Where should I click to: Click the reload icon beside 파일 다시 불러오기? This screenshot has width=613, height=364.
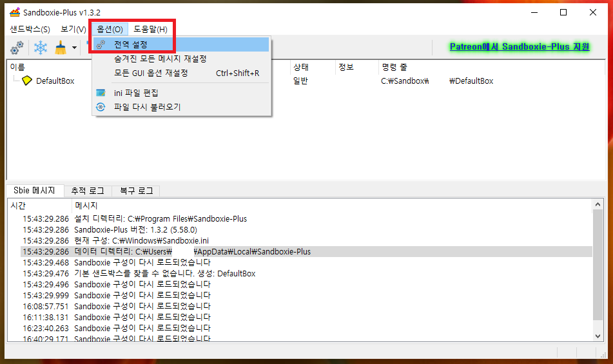(101, 107)
